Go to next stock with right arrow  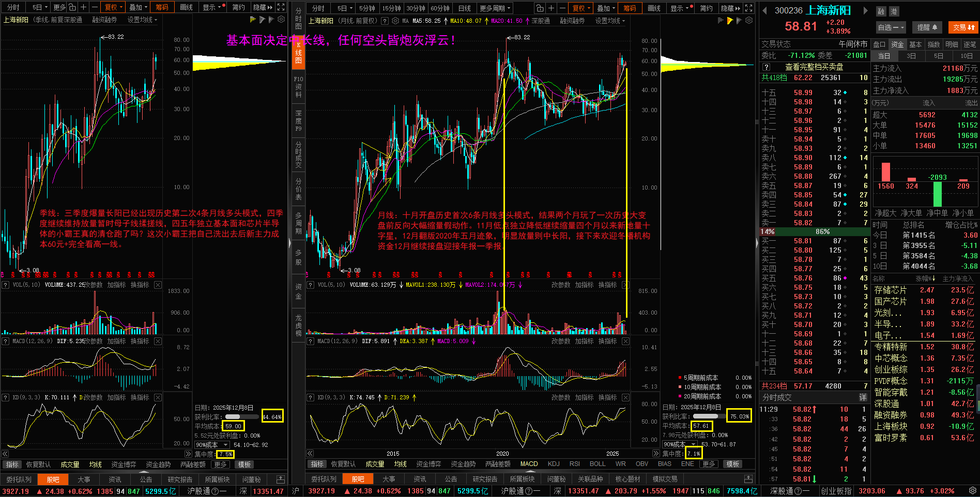(x=865, y=10)
